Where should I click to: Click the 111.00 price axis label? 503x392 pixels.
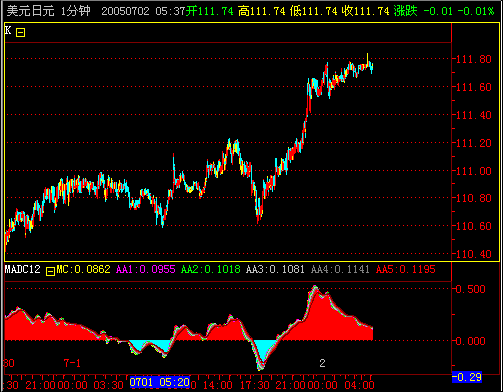point(473,171)
